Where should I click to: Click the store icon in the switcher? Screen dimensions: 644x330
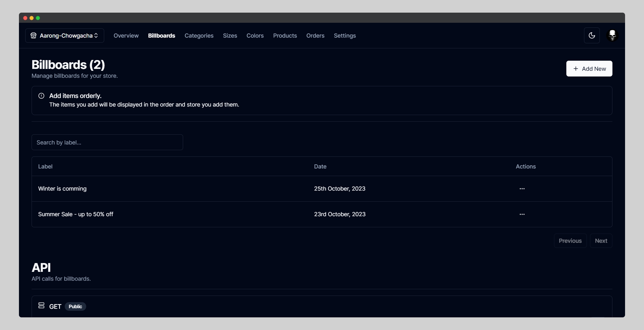coord(33,35)
